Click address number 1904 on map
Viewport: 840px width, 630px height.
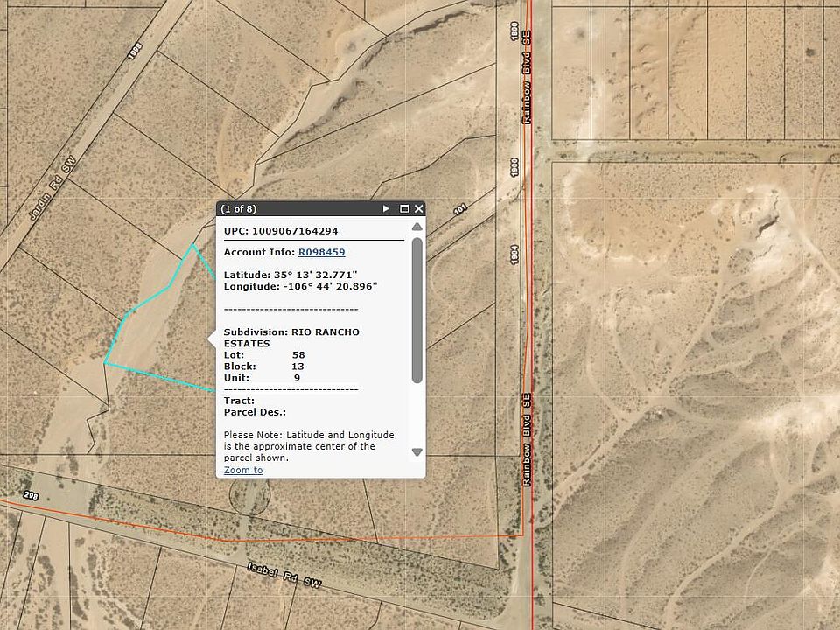[514, 255]
